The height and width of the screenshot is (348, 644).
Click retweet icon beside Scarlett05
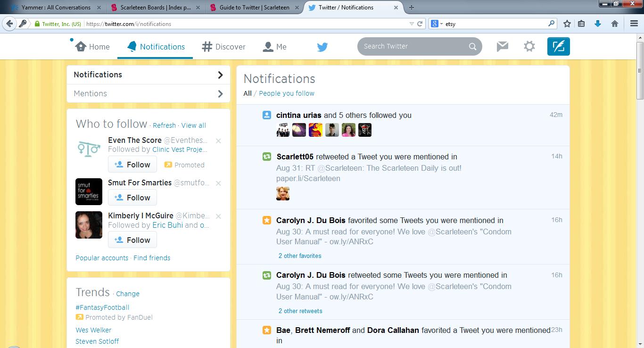tap(266, 157)
